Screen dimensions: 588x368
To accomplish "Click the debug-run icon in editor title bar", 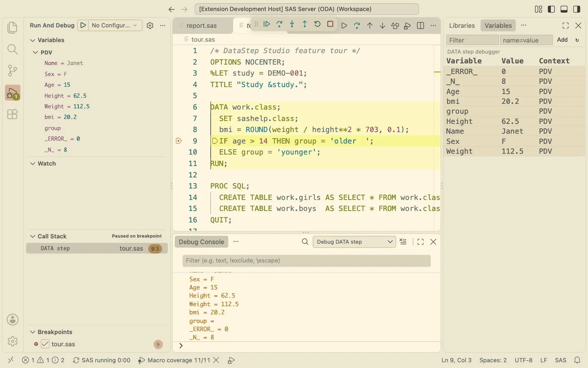I will (x=408, y=26).
